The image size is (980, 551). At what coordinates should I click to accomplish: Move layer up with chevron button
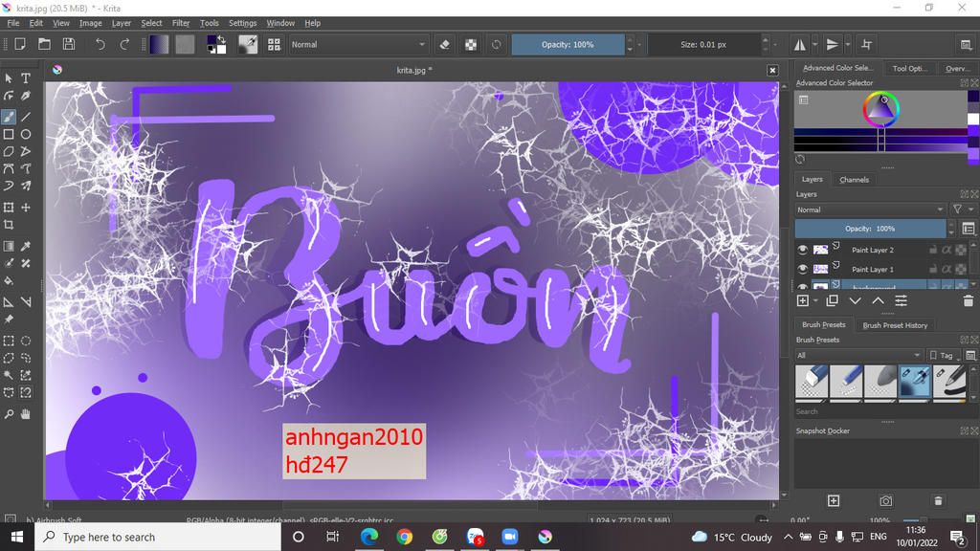[879, 301]
